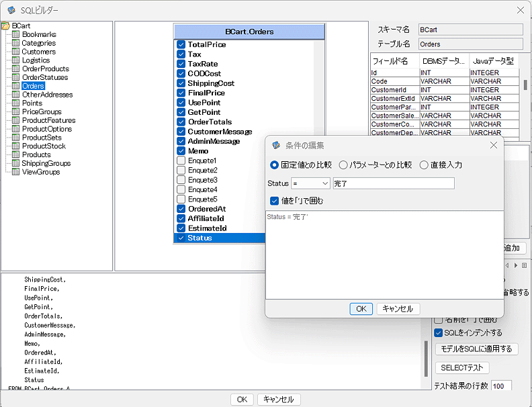532x407 pixels.
Task: Select the CustomerId row in field table
Action: [x=445, y=90]
